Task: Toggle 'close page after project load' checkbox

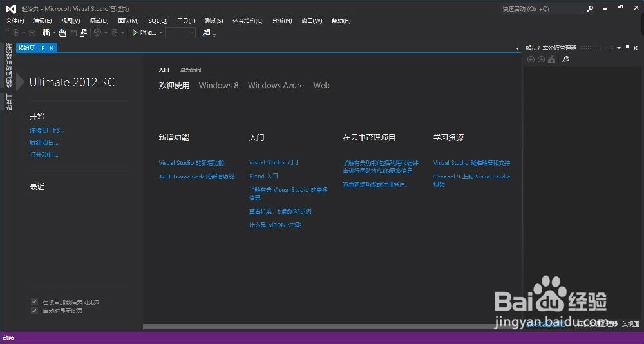Action: point(35,302)
